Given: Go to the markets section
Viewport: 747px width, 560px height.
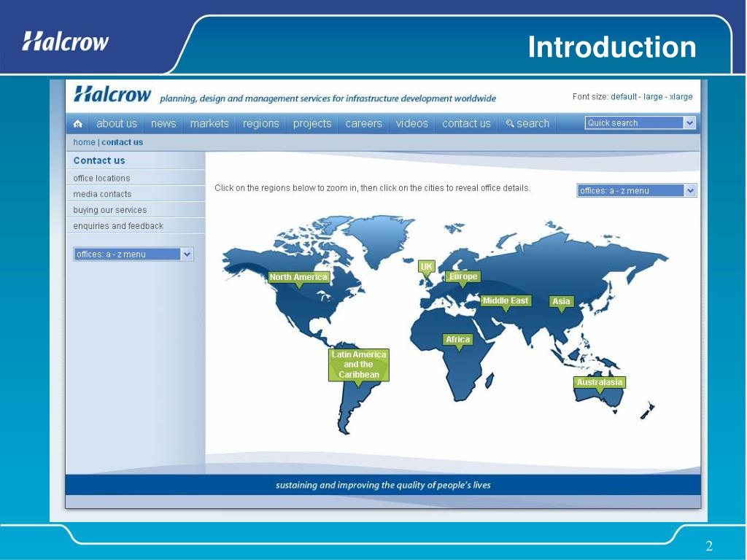Looking at the screenshot, I should [209, 123].
